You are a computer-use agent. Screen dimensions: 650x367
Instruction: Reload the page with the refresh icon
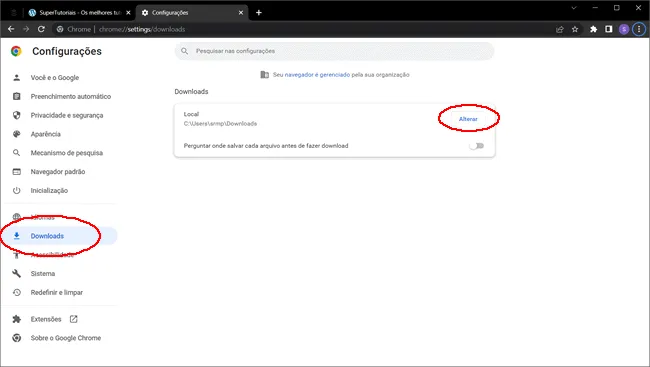point(41,29)
